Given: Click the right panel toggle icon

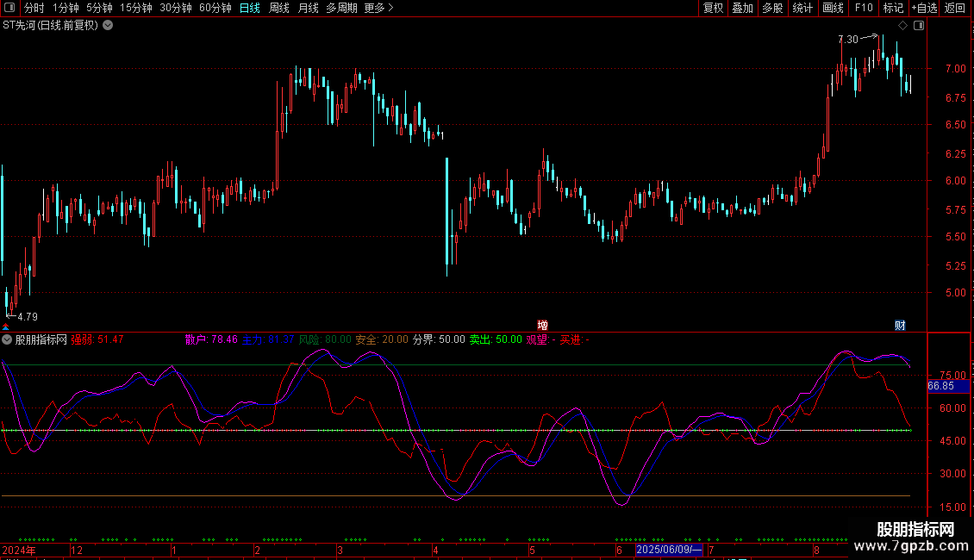Looking at the screenshot, I should tap(919, 26).
